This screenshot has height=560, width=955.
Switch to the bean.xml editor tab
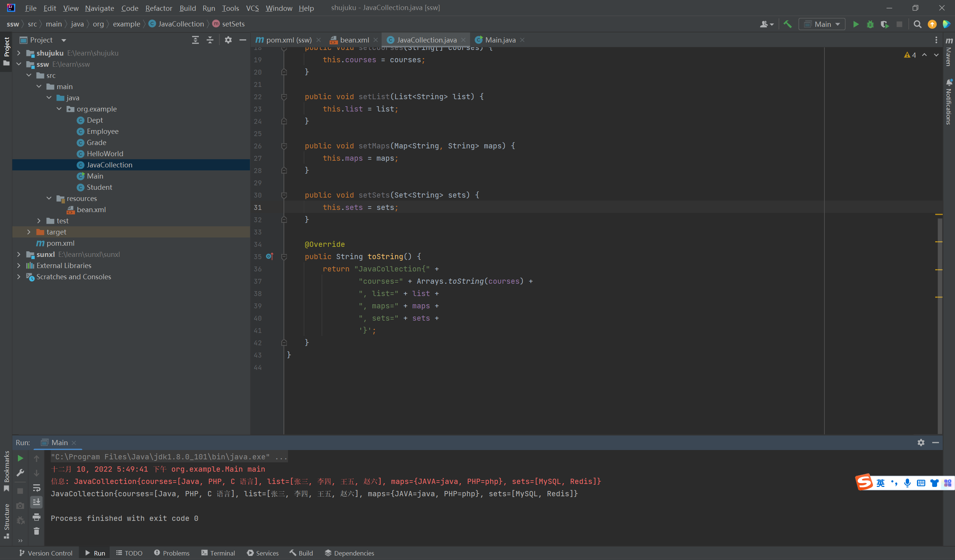(x=354, y=40)
